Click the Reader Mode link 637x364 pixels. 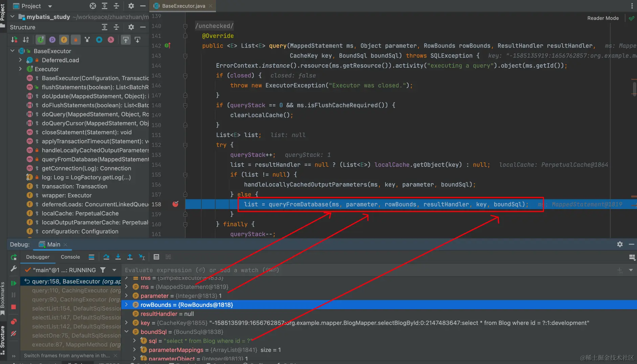pyautogui.click(x=603, y=18)
